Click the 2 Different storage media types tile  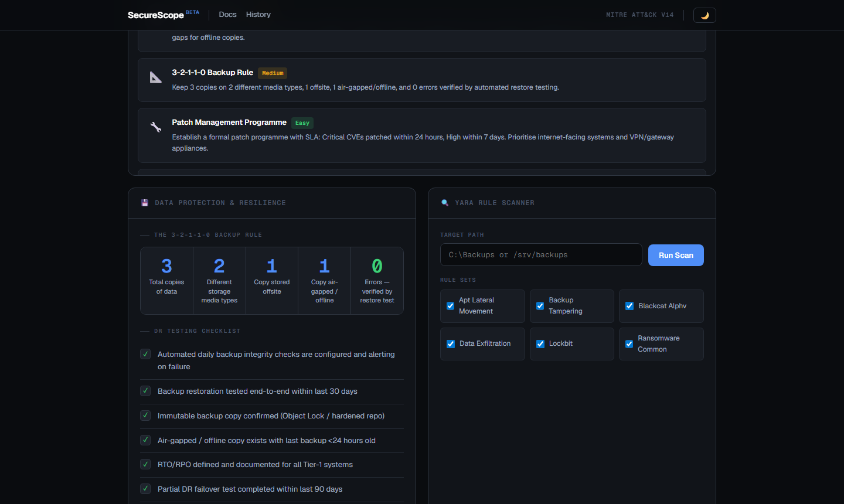(219, 281)
